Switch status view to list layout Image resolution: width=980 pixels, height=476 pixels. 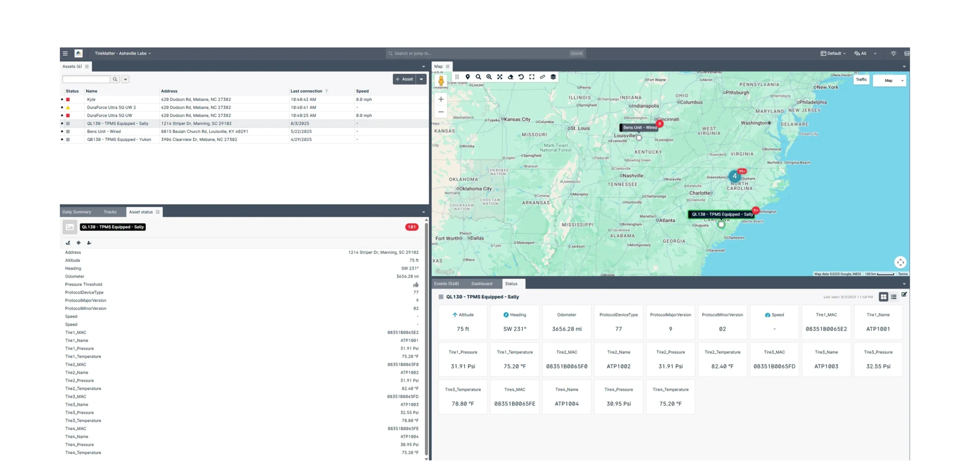(894, 297)
